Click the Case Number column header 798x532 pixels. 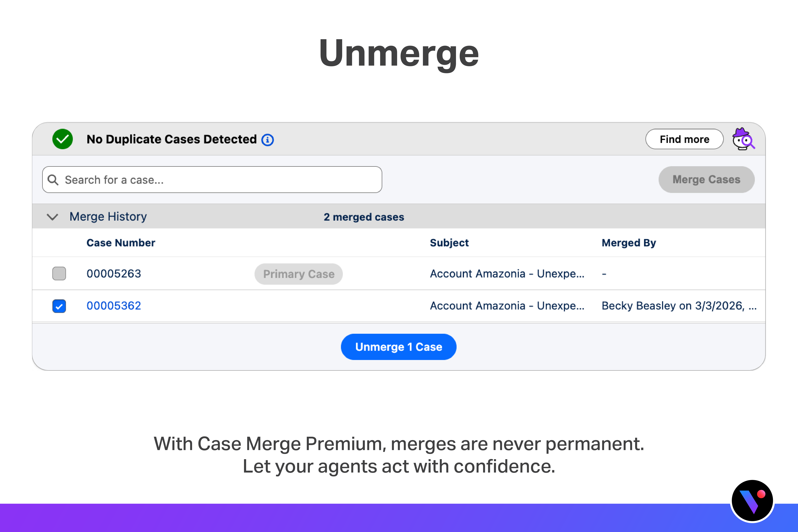(121, 243)
